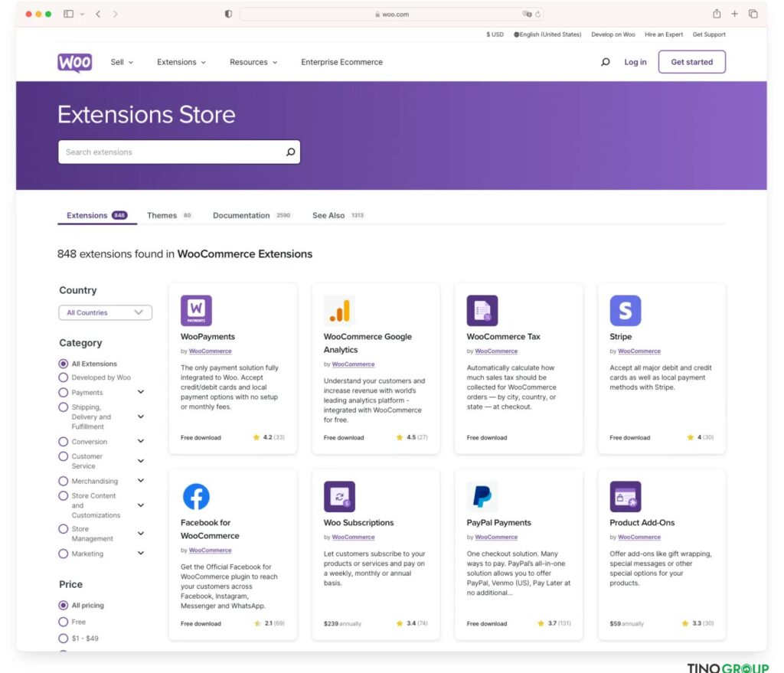Click the Get started button
The image size is (784, 673).
click(691, 62)
